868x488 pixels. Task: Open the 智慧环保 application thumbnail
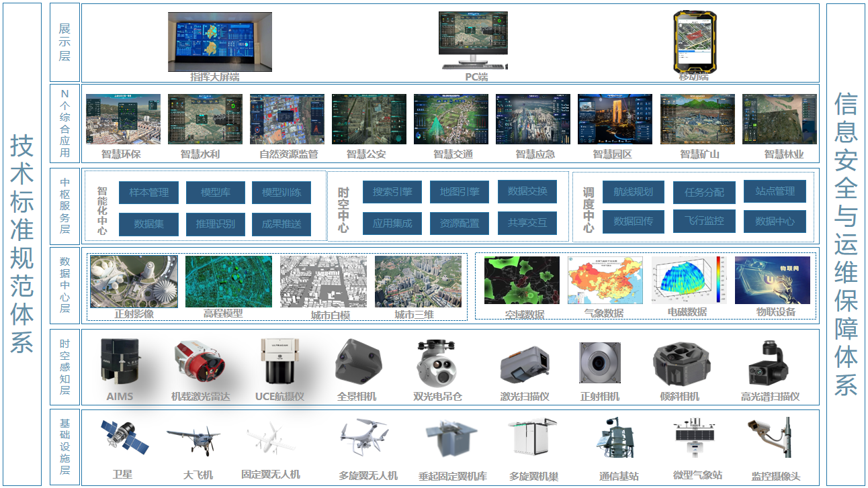123,119
